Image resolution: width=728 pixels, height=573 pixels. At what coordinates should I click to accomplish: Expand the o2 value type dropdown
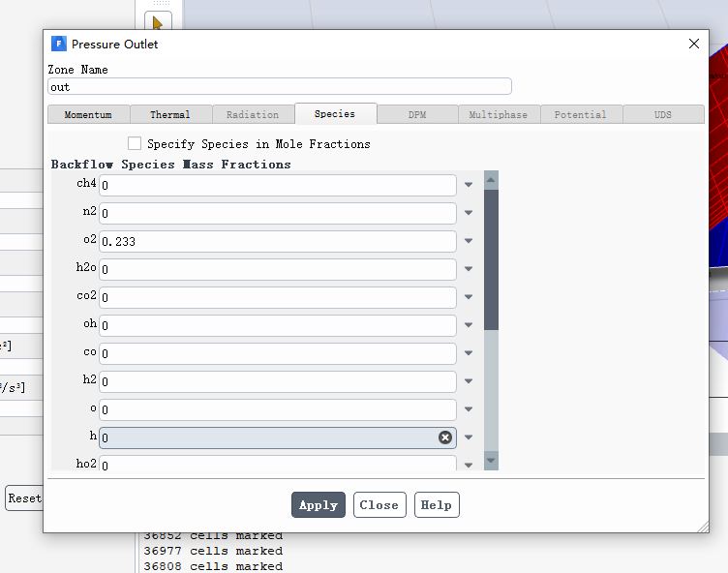point(469,241)
